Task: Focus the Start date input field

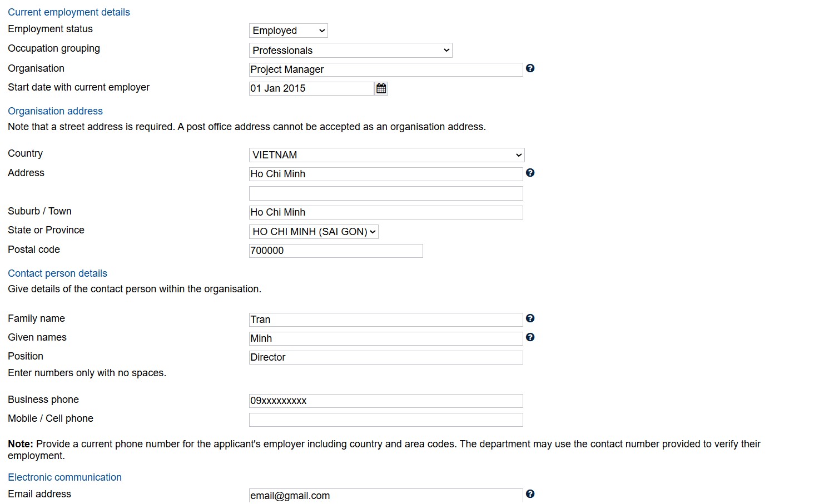Action: [311, 88]
